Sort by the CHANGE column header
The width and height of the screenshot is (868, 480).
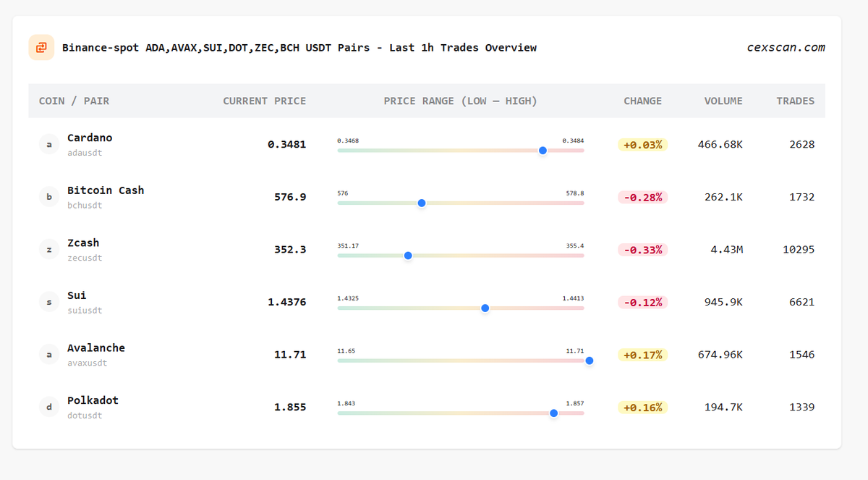(x=642, y=101)
